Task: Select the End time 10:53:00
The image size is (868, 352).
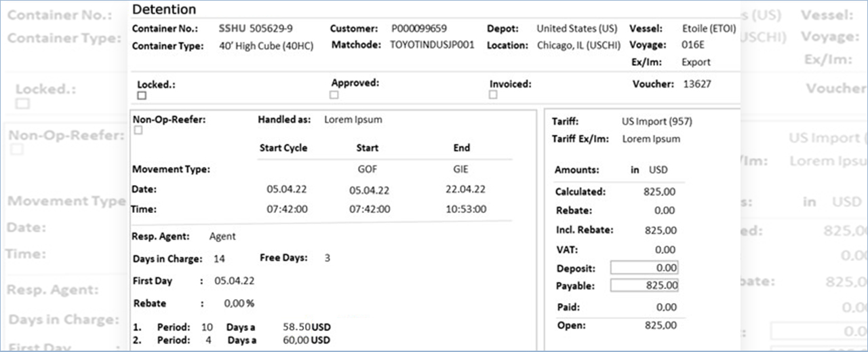Action: pyautogui.click(x=465, y=210)
